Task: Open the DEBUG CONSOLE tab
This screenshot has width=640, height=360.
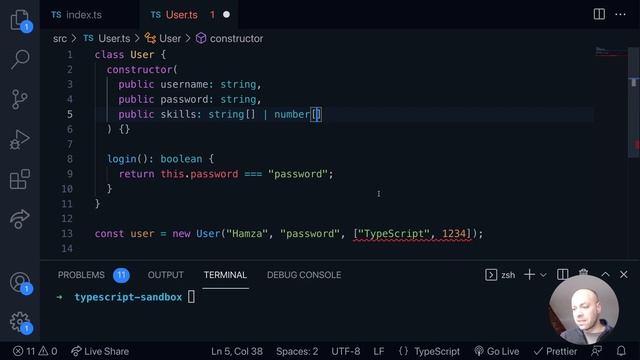Action: coord(304,275)
